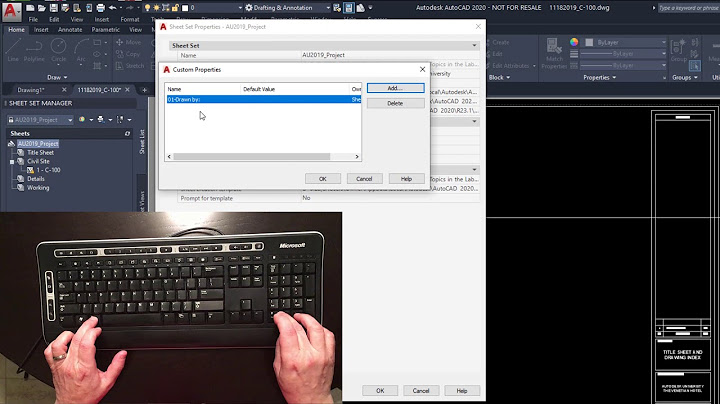Collapse the Civil Site subset

pos(12,162)
